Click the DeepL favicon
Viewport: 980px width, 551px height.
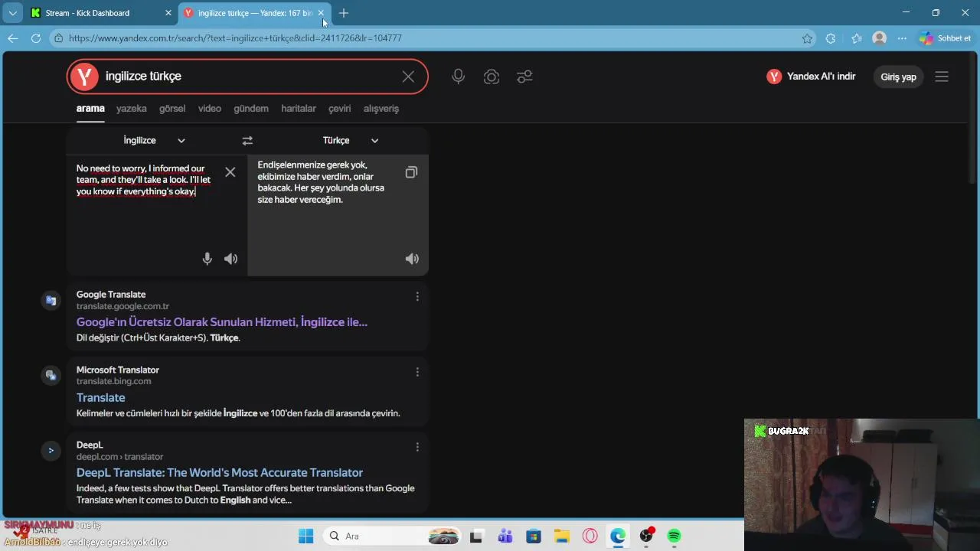[51, 450]
